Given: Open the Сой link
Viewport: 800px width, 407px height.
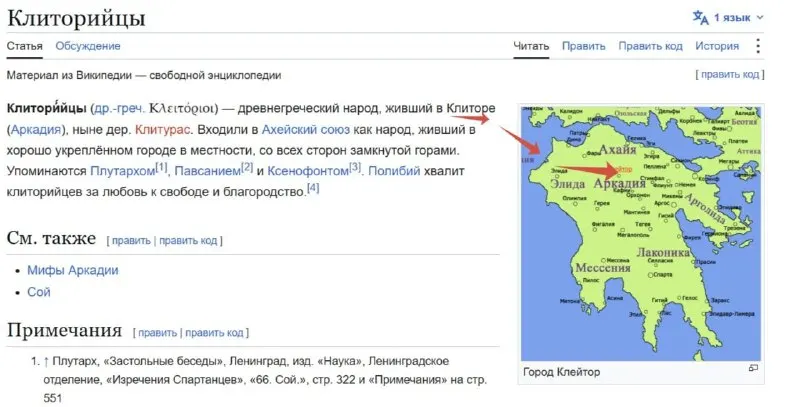Looking at the screenshot, I should click(39, 292).
